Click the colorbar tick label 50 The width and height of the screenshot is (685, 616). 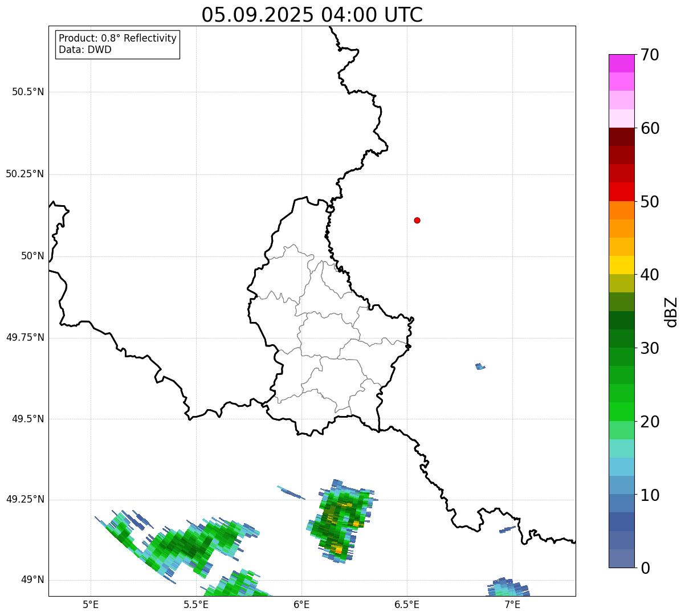[650, 202]
